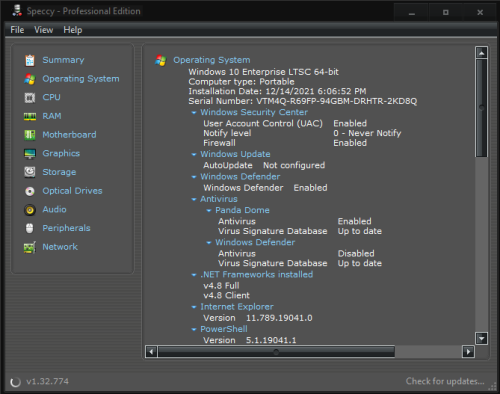
Task: Click the Network card icon
Action: pos(30,247)
